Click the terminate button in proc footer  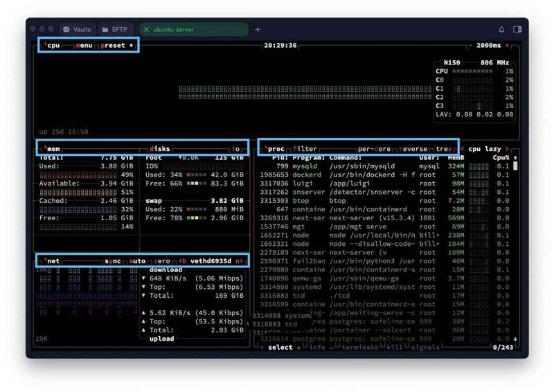click(357, 347)
